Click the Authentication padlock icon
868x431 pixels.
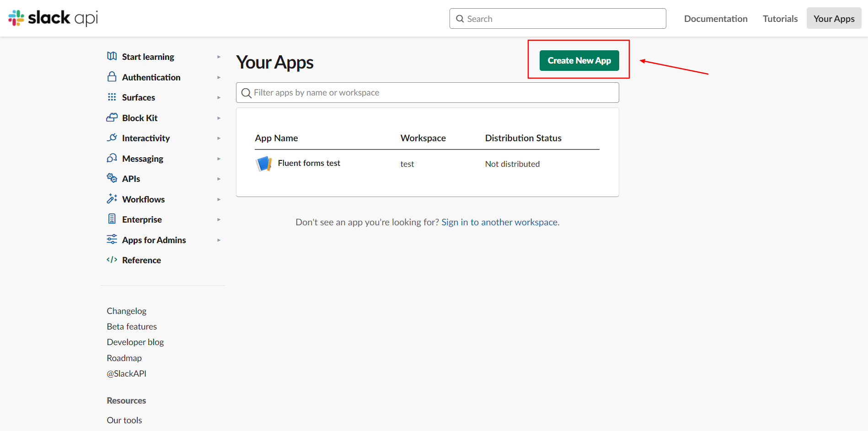click(x=112, y=76)
